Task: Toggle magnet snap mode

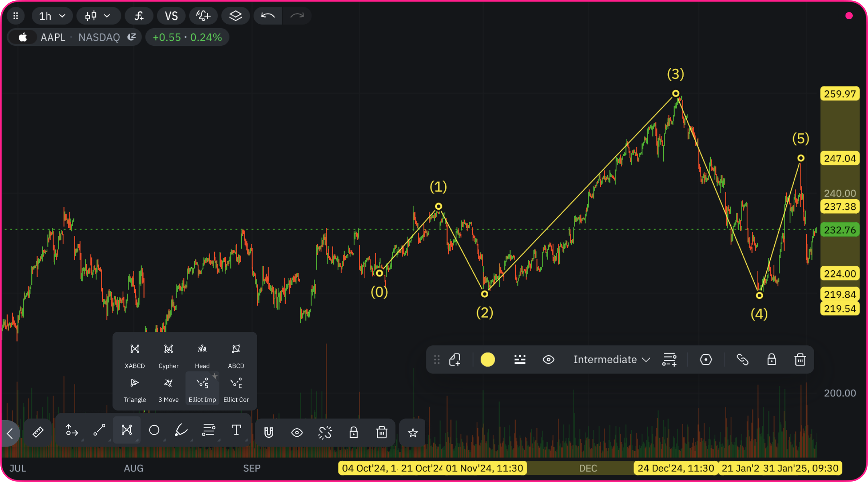Action: point(269,433)
